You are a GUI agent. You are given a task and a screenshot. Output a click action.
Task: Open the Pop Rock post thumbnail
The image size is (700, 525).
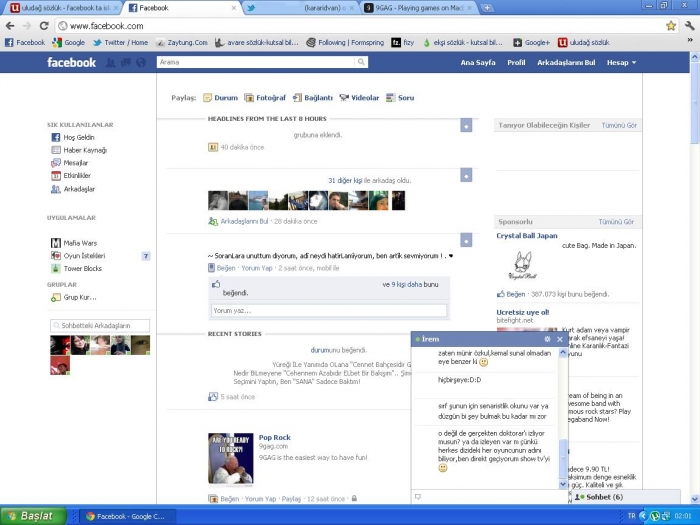pyautogui.click(x=230, y=458)
